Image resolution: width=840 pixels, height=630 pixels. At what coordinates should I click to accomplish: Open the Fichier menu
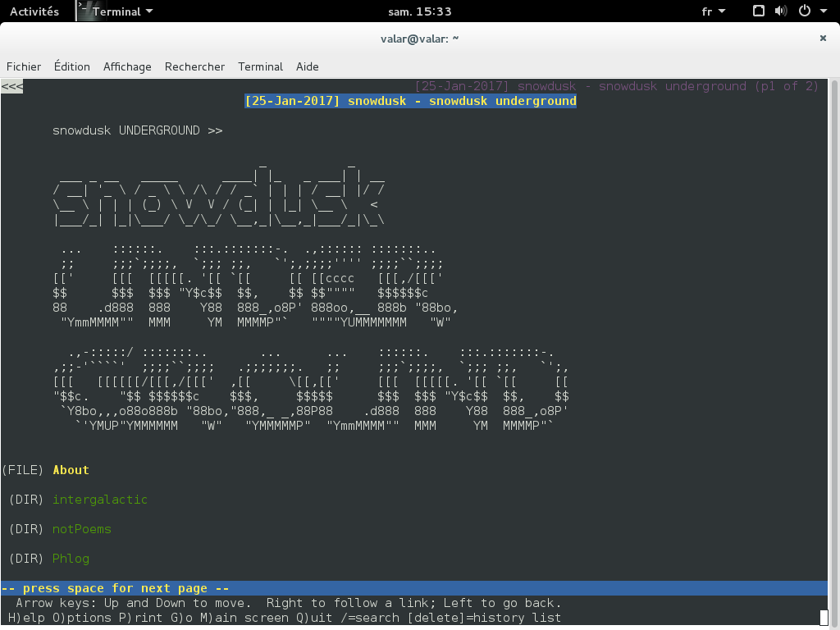click(24, 66)
